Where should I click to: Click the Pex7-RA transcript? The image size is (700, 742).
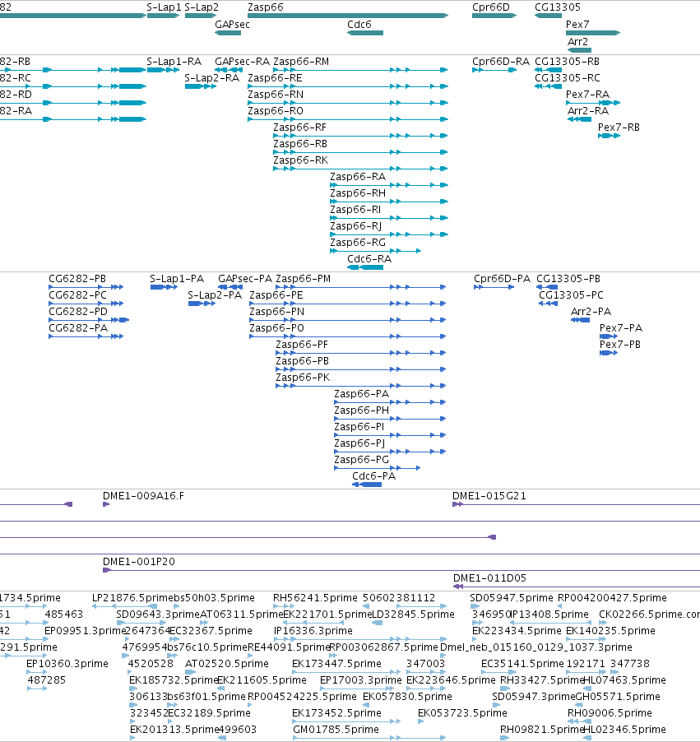(x=593, y=103)
